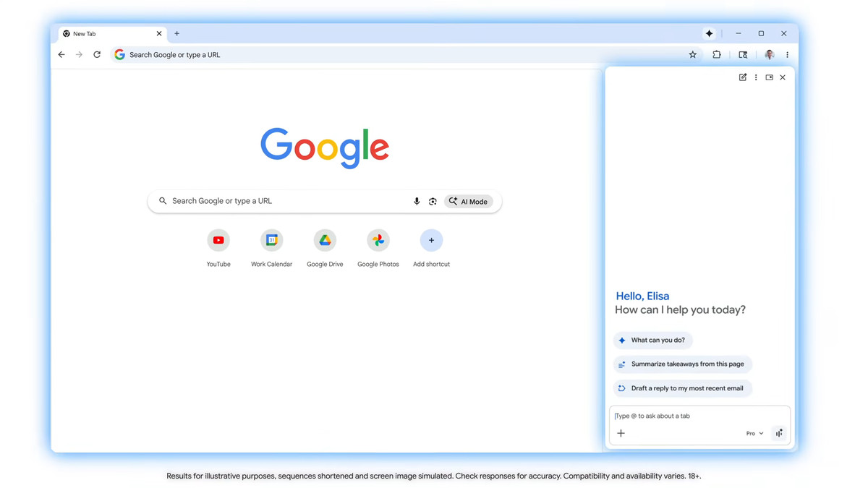Select 'What can you do?' suggestion
The image size is (868, 488).
point(653,340)
